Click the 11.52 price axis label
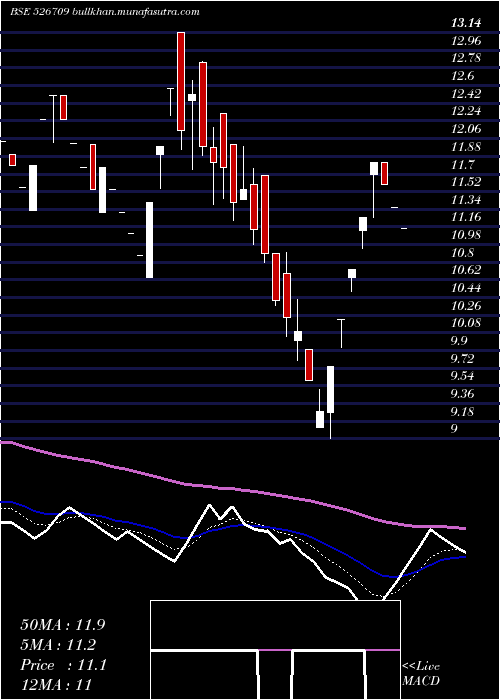 click(466, 182)
